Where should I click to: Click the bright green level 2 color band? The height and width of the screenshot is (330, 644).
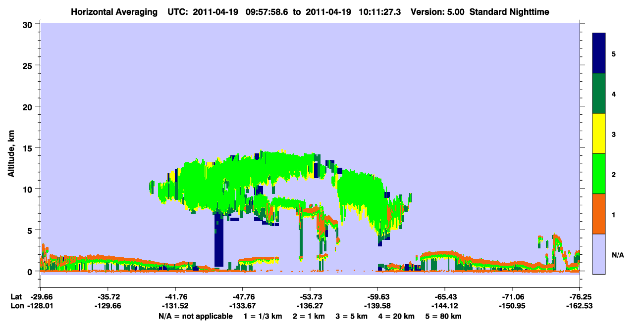click(x=599, y=174)
